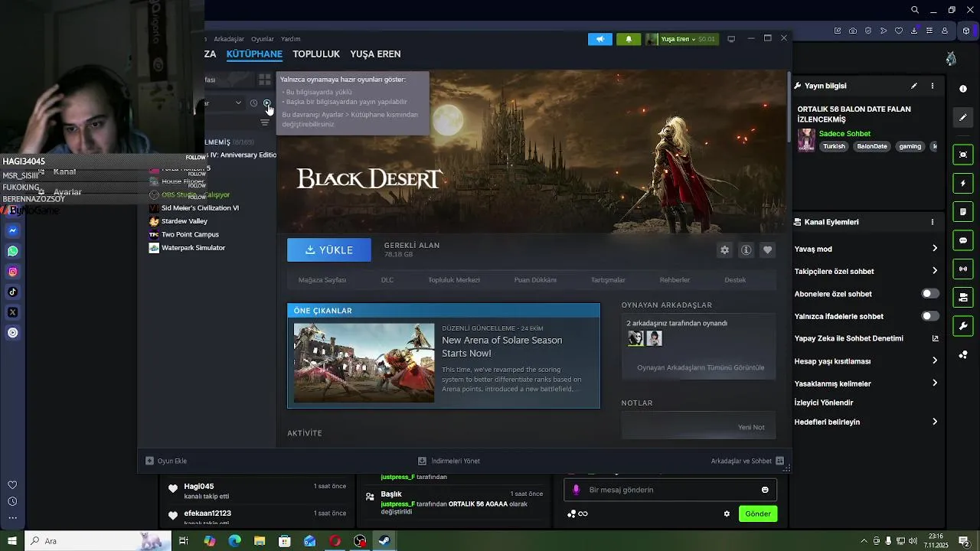
Task: Click Steam's green notification bell icon
Action: pos(629,39)
